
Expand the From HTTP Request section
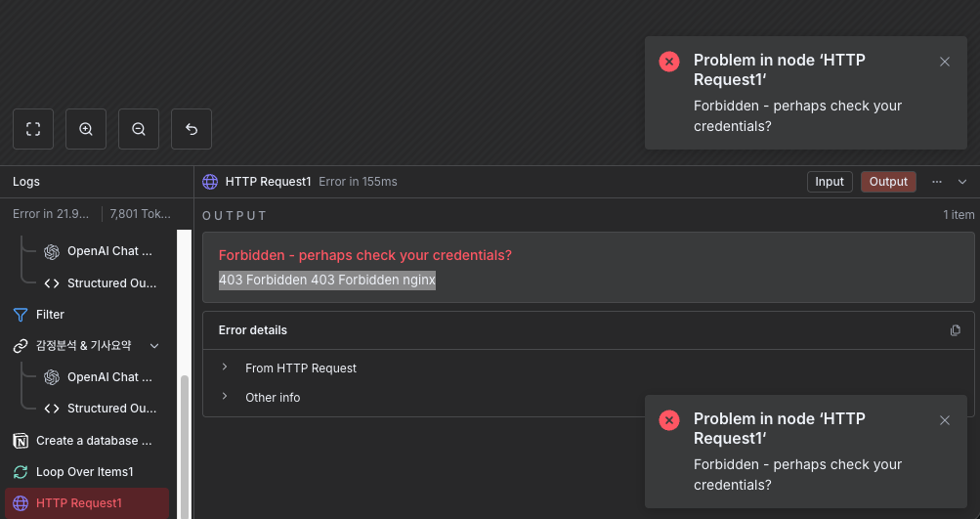[x=300, y=368]
